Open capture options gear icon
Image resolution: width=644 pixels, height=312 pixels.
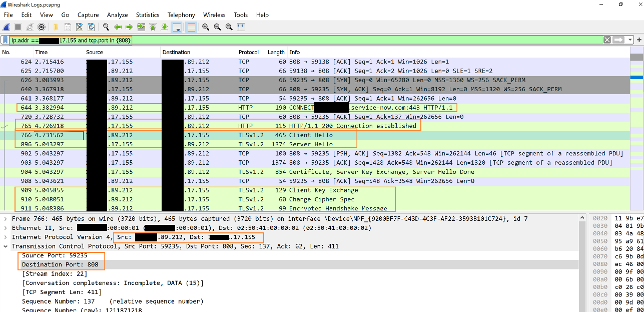(x=42, y=27)
